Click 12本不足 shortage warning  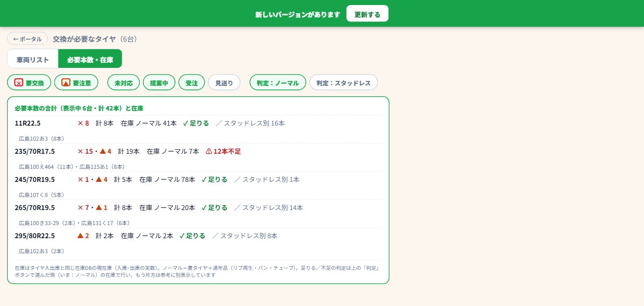pos(223,151)
